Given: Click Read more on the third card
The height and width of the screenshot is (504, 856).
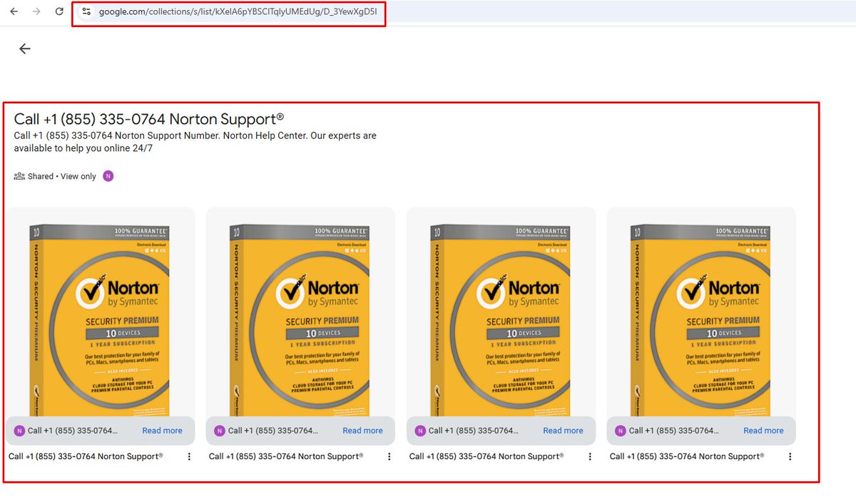Looking at the screenshot, I should (x=563, y=431).
